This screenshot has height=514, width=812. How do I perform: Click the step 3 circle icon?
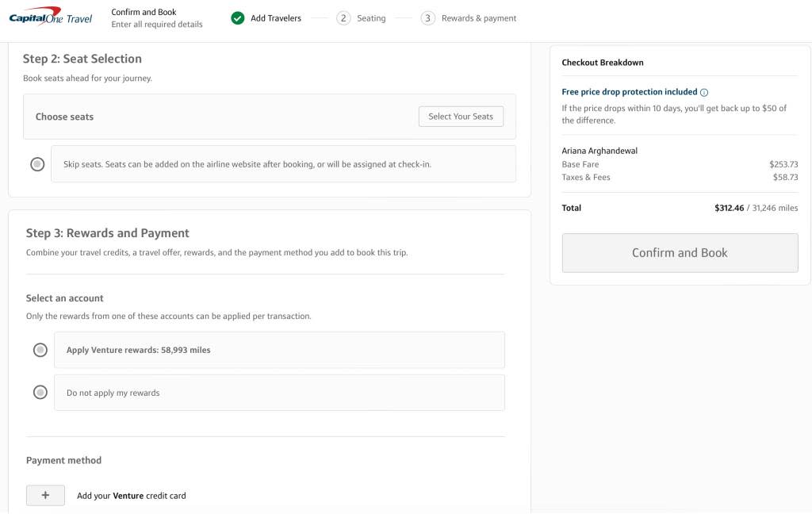coord(428,18)
